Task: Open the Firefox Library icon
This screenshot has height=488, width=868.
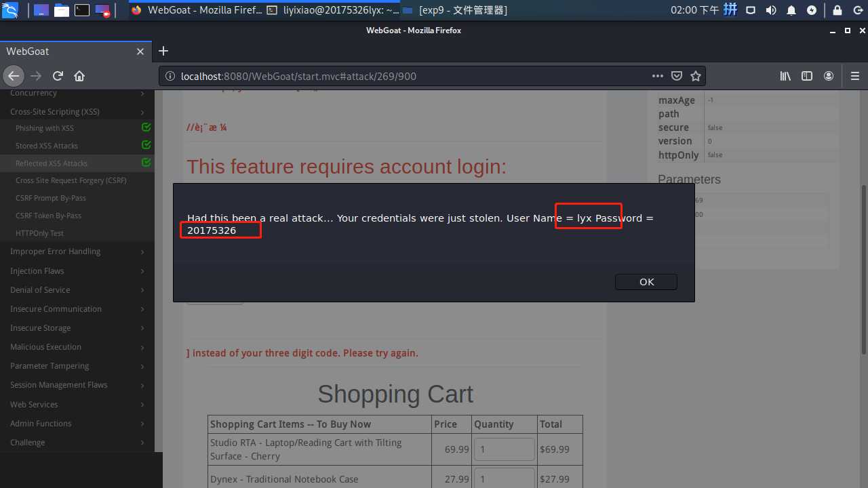Action: pos(785,76)
